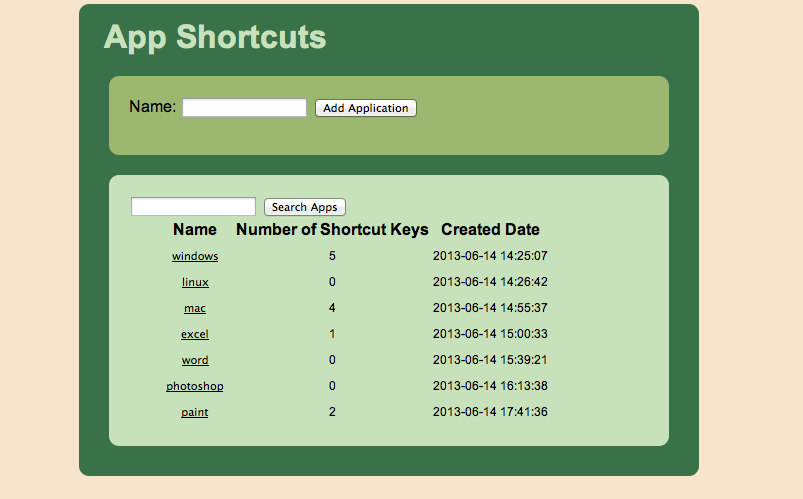This screenshot has height=499, width=803.
Task: Open the linux app link
Action: pos(195,282)
